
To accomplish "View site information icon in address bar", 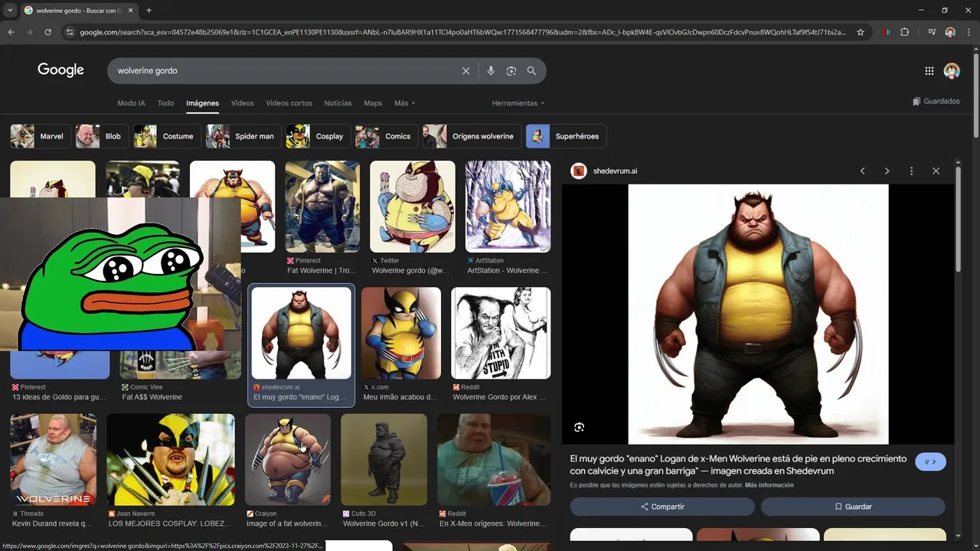I will point(70,32).
